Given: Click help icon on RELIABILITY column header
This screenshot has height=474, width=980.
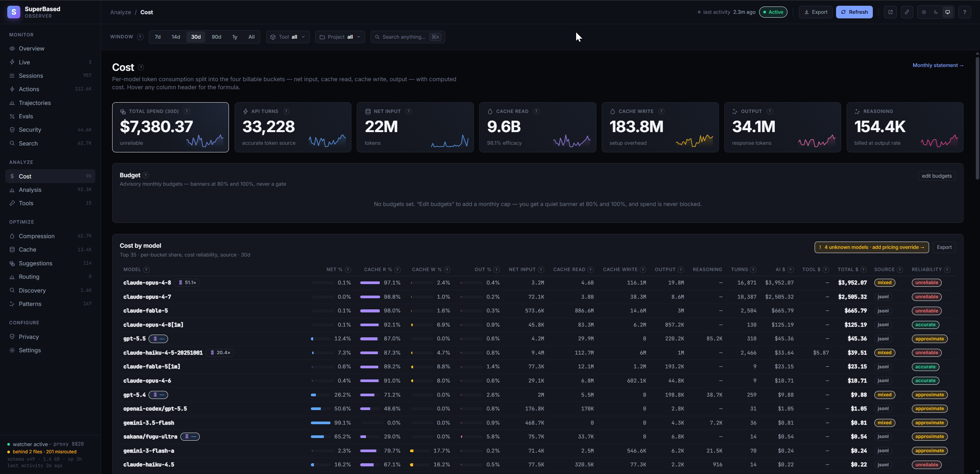Looking at the screenshot, I should pyautogui.click(x=947, y=270).
